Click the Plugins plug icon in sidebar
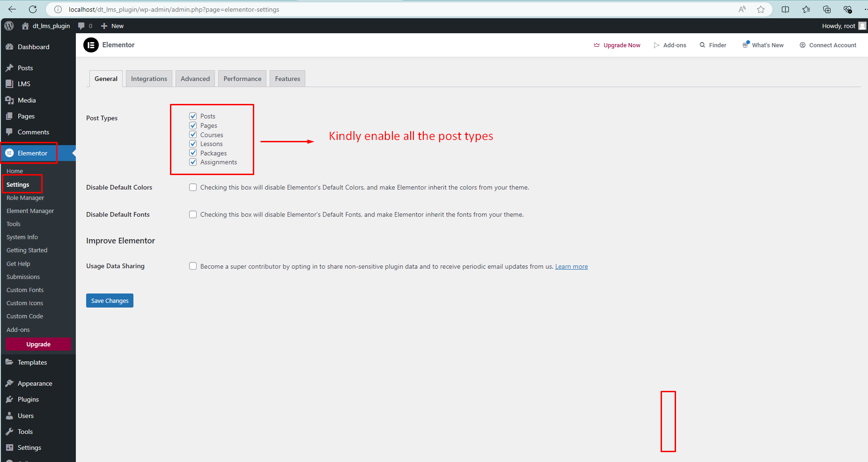Image resolution: width=868 pixels, height=462 pixels. 9,399
